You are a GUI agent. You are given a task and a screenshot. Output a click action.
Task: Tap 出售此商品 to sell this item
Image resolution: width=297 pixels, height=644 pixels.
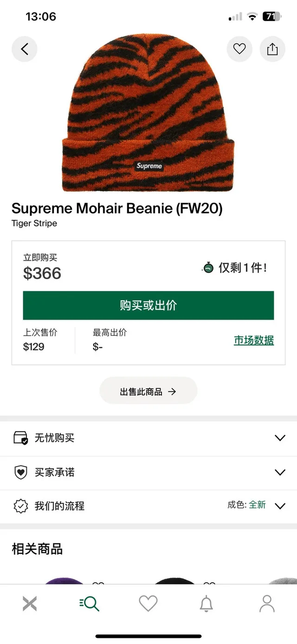pos(148,391)
